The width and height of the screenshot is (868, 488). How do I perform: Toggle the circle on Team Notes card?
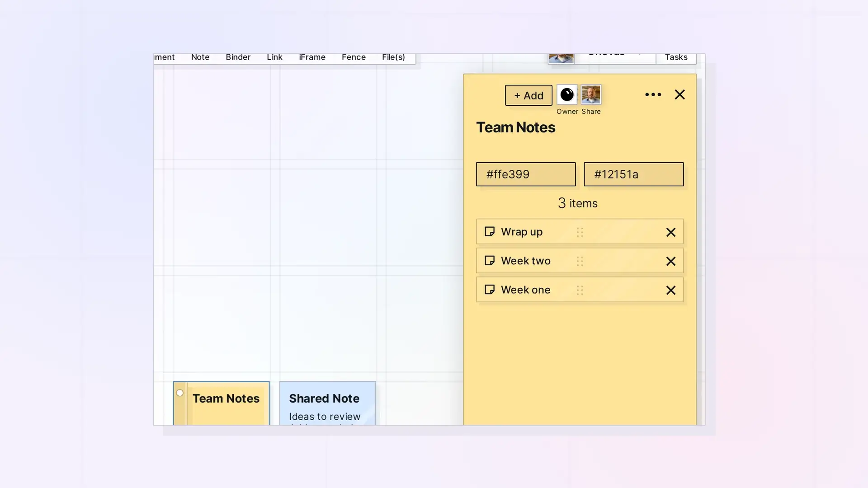pos(180,393)
